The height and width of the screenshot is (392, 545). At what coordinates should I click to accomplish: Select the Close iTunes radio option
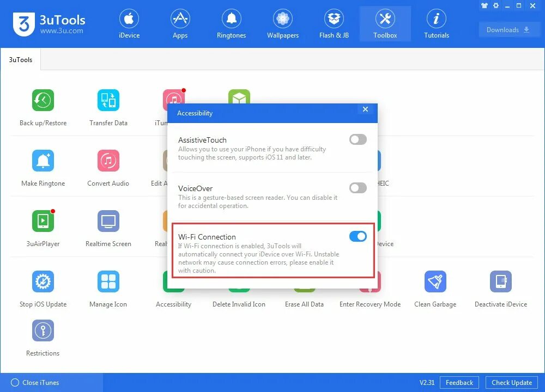pyautogui.click(x=15, y=383)
